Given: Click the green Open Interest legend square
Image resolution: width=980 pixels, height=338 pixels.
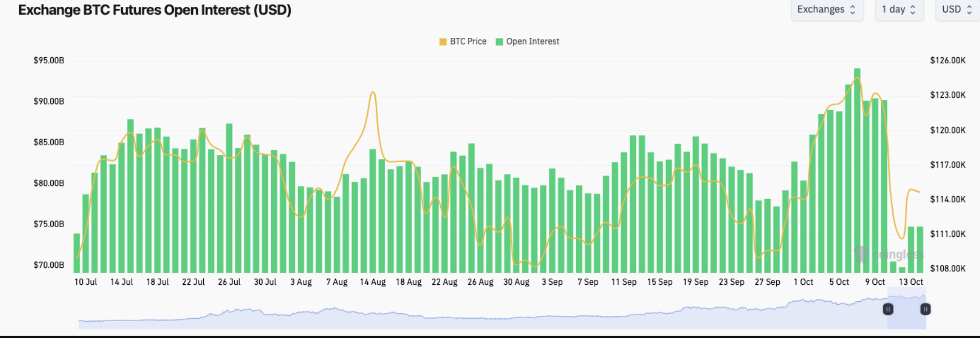Looking at the screenshot, I should [x=499, y=42].
